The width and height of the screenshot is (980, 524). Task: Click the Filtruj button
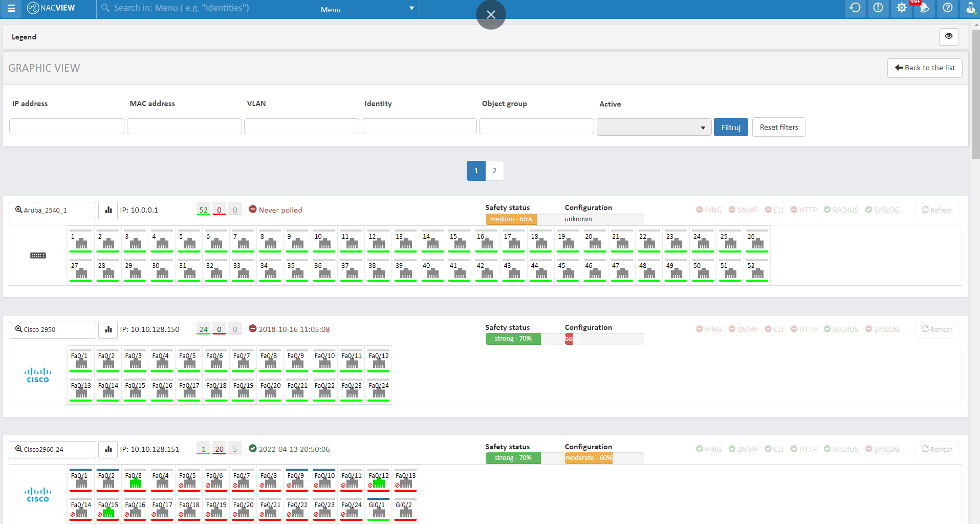pos(731,127)
